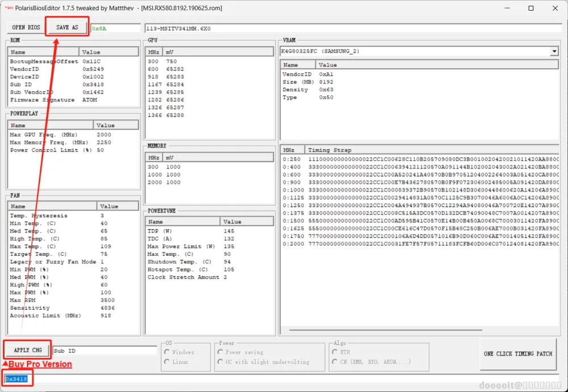
Task: Select the memory 300 MHz row
Action: pos(210,167)
